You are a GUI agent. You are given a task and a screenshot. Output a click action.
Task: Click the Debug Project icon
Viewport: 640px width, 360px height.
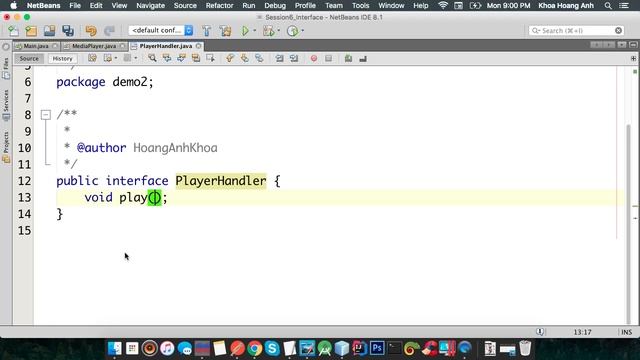[268, 31]
